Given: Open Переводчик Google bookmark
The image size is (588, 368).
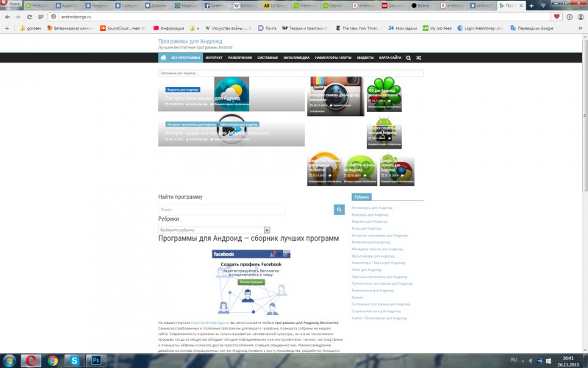Looking at the screenshot, I should click(531, 28).
